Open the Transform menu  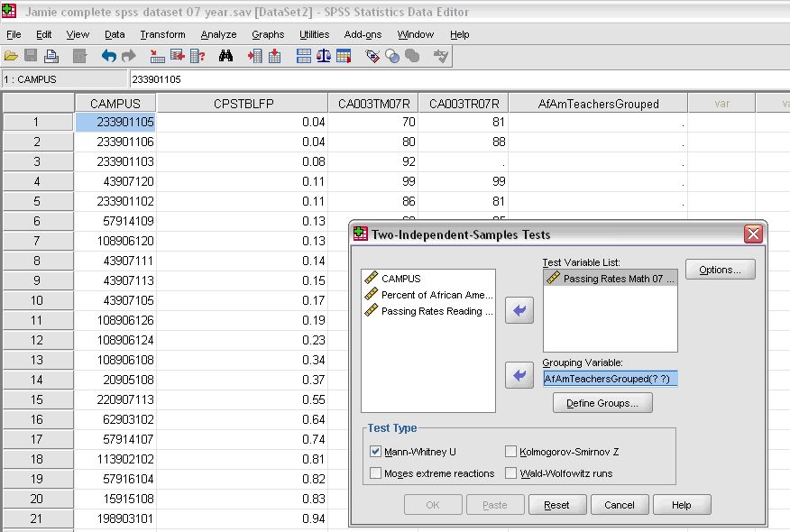point(162,34)
